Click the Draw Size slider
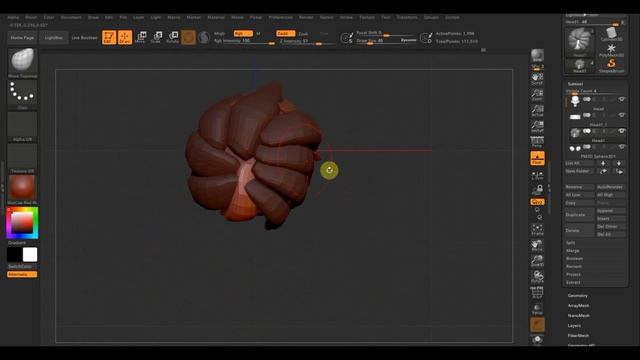 386,41
